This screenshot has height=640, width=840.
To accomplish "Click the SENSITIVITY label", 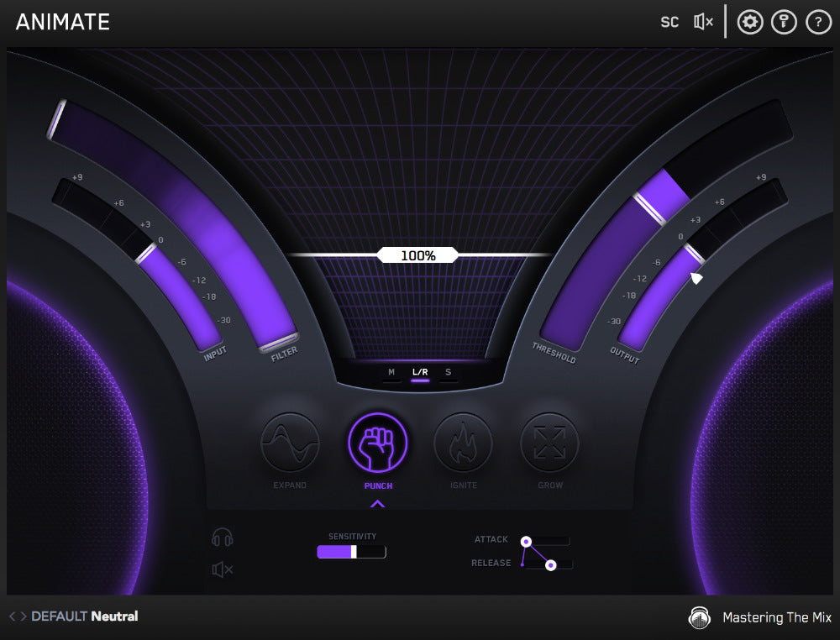I will click(x=352, y=536).
